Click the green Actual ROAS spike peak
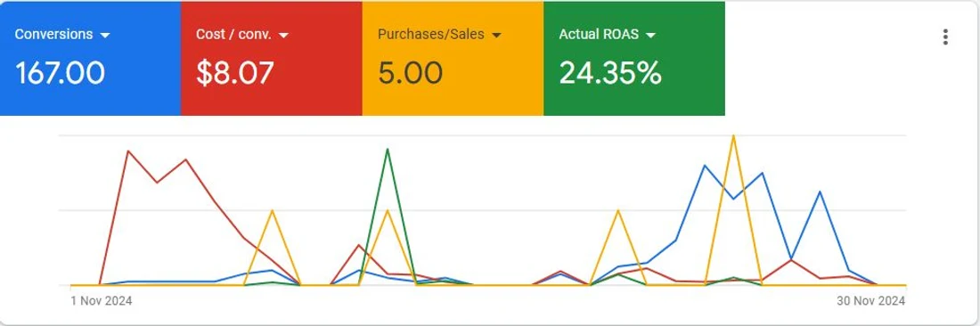Viewport: 980px width, 326px height. pyautogui.click(x=388, y=150)
